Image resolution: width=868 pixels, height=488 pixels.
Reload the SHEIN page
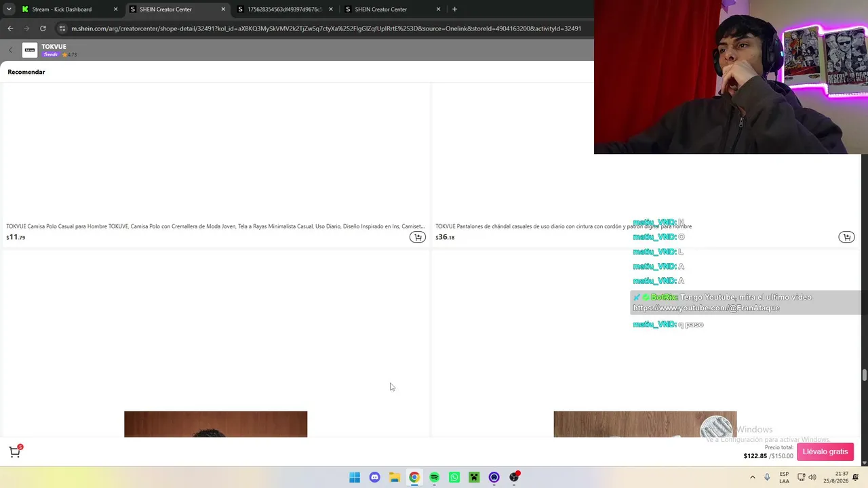[x=43, y=28]
